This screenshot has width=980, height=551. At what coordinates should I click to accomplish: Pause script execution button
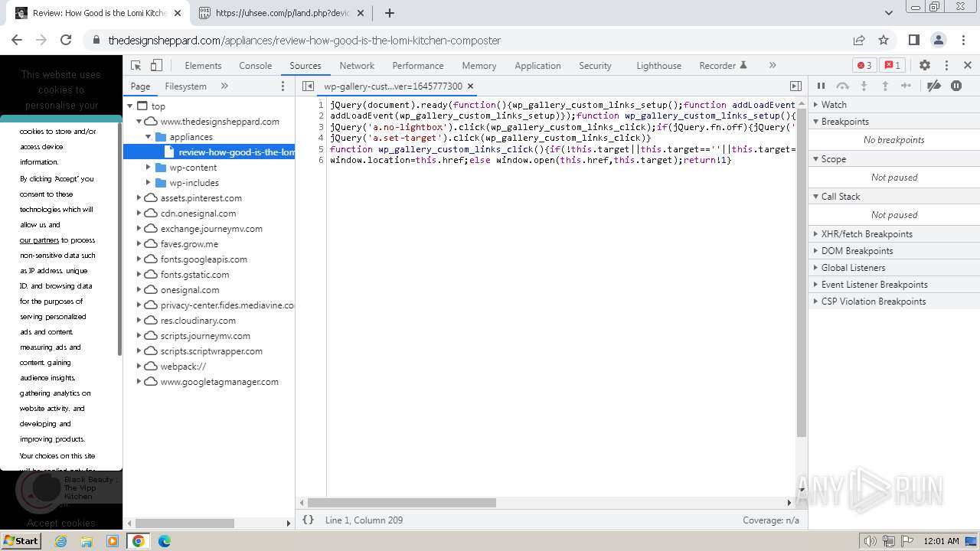821,86
